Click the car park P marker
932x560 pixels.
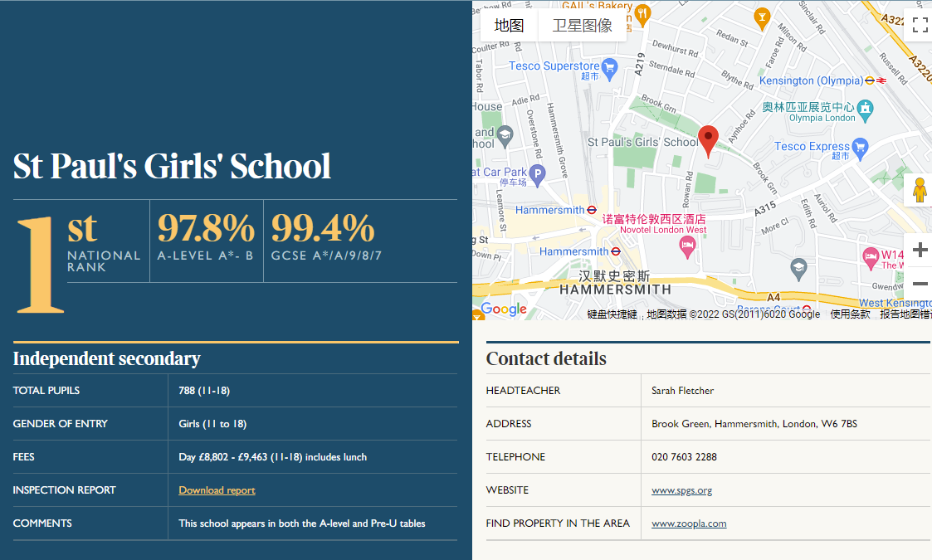click(537, 175)
